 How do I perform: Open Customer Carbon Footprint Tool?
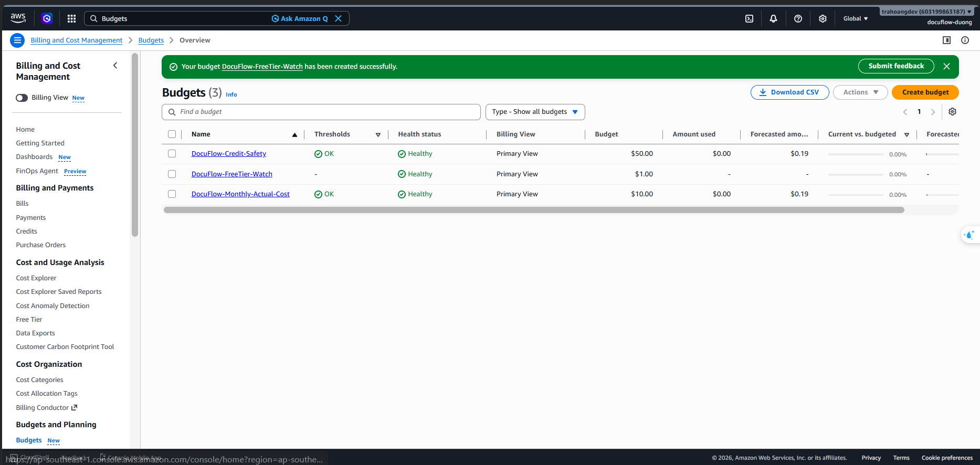coord(65,347)
